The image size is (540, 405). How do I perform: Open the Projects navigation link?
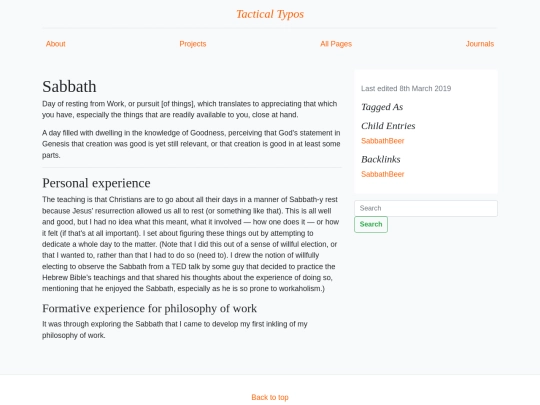[193, 44]
